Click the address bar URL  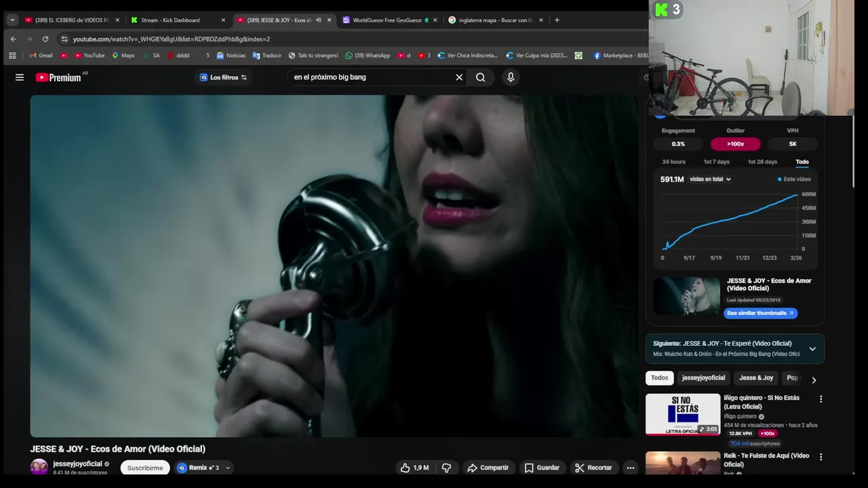[172, 39]
